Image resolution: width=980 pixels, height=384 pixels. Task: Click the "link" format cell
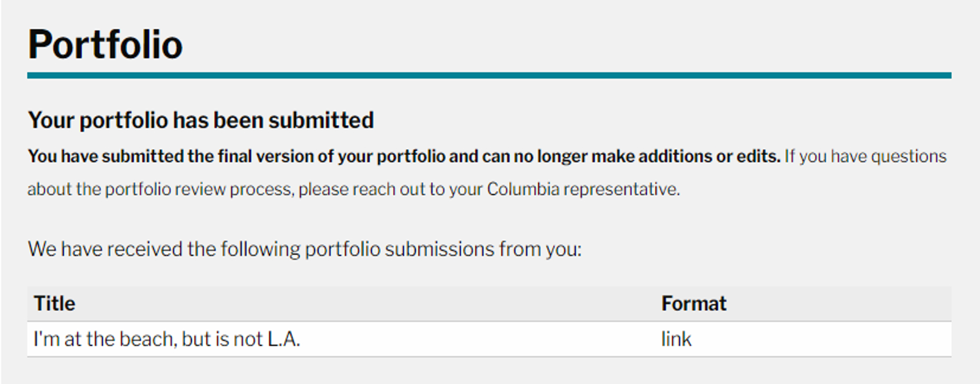(x=676, y=339)
